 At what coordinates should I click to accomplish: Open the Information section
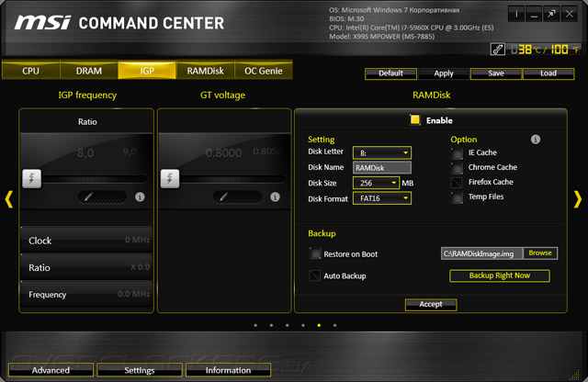pos(228,370)
